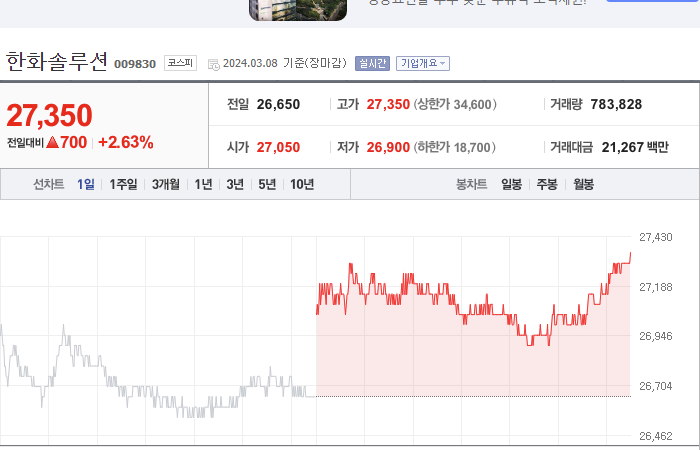Screen dimensions: 700x450
Task: Toggle the 실시간 real-time button
Action: coord(372,63)
